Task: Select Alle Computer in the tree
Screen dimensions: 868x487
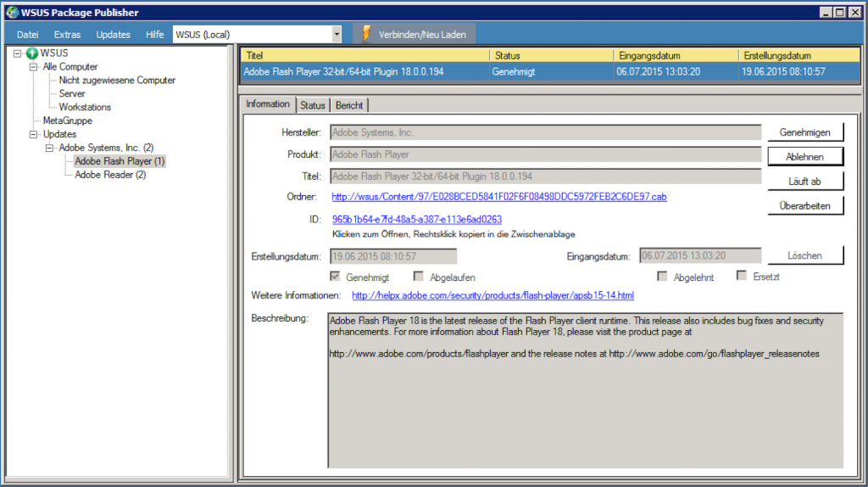Action: pos(70,66)
